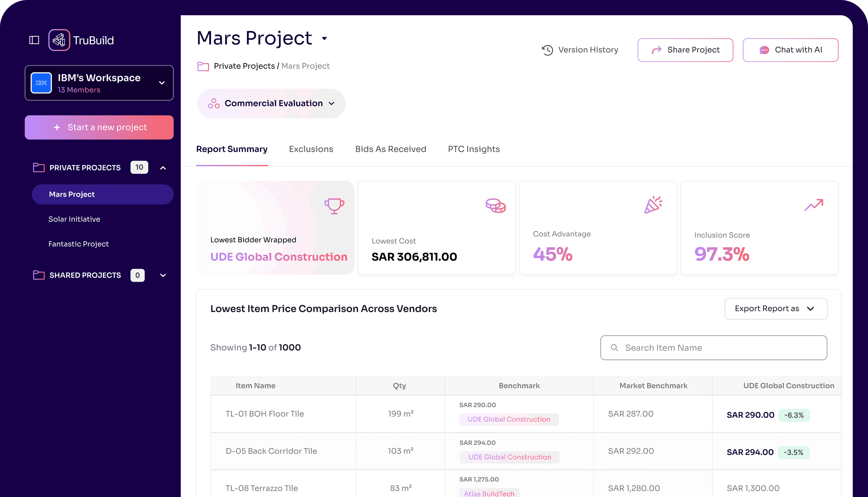Switch to the Exclusions tab
The height and width of the screenshot is (497, 868).
311,149
